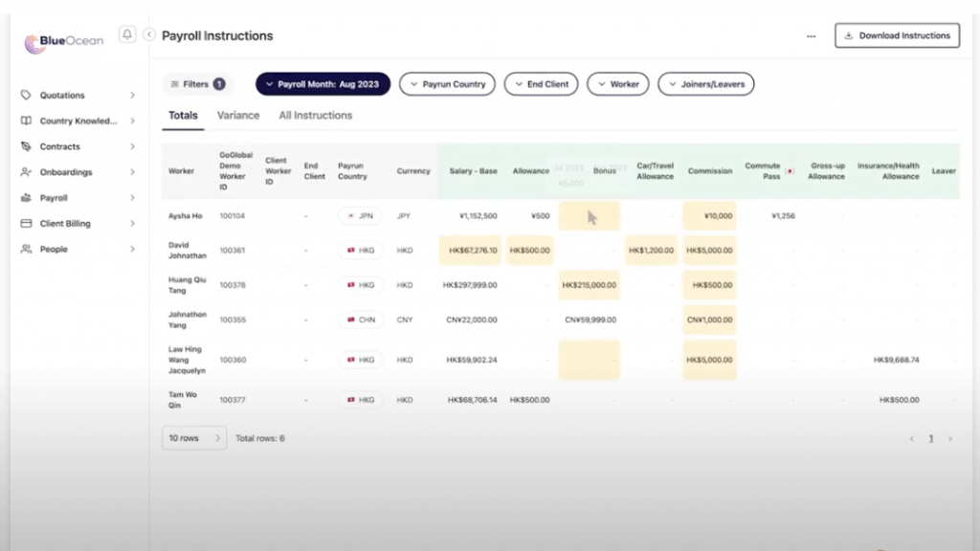
Task: Expand the Contracts menu chevron
Action: [132, 146]
